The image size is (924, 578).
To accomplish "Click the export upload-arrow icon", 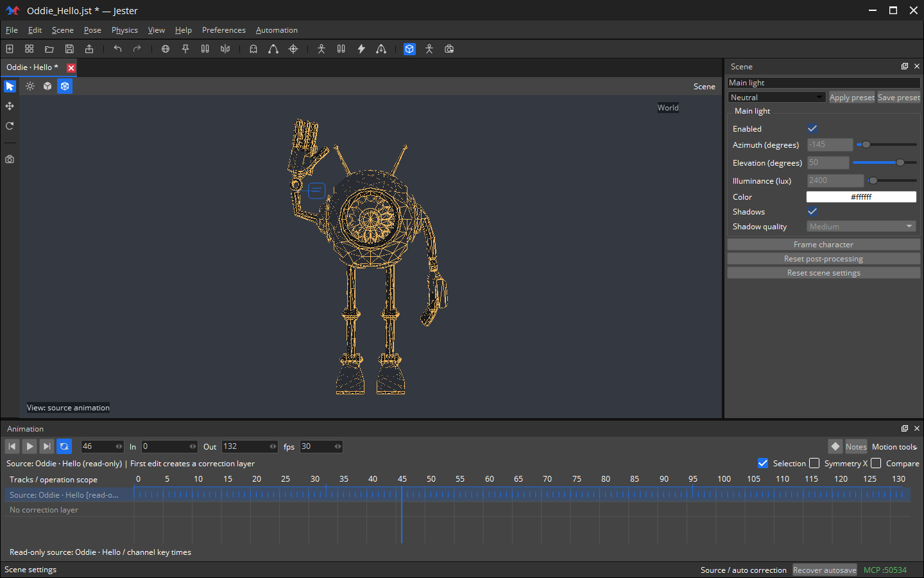I will click(x=89, y=49).
